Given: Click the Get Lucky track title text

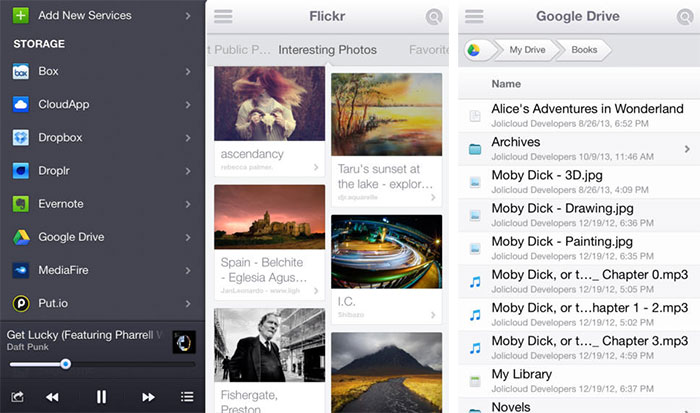Looking at the screenshot, I should coord(84,335).
